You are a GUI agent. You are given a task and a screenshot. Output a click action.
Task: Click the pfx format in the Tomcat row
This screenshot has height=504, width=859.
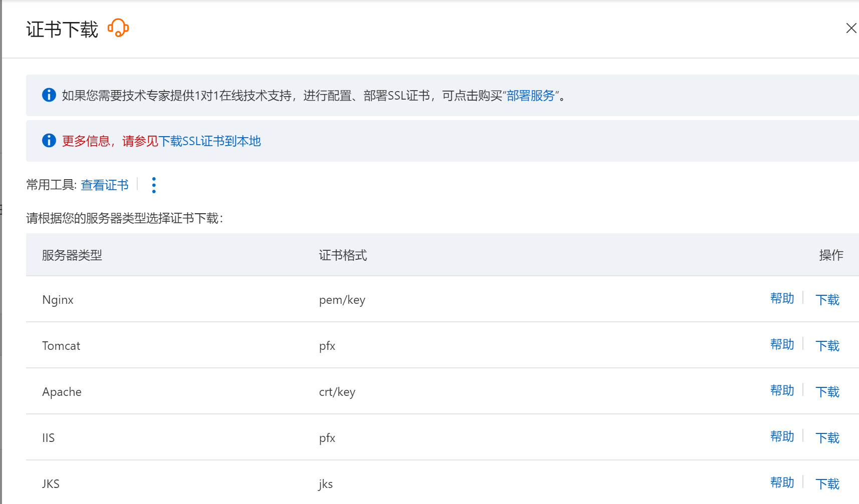(327, 346)
